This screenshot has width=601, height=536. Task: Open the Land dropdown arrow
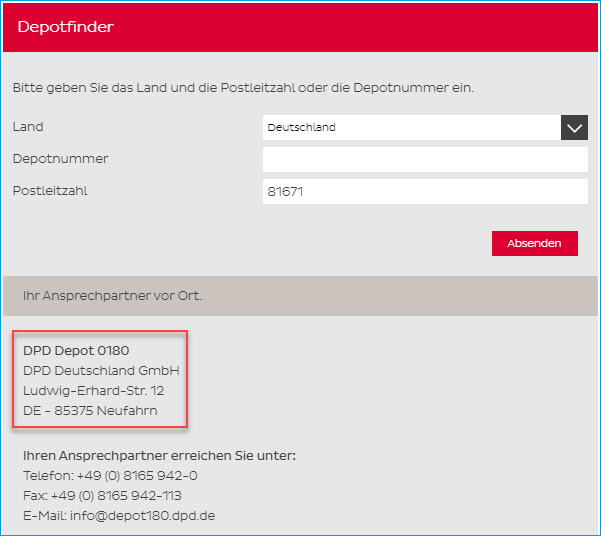574,127
